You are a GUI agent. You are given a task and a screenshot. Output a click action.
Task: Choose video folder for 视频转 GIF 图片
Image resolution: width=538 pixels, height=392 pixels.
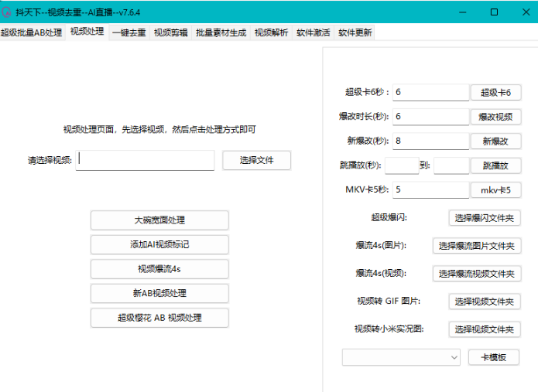485,302
